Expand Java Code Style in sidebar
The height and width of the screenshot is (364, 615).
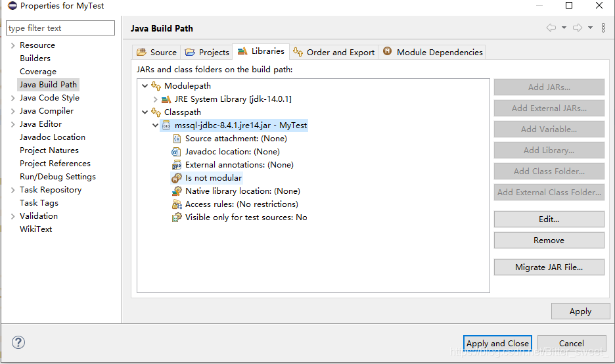pos(12,98)
